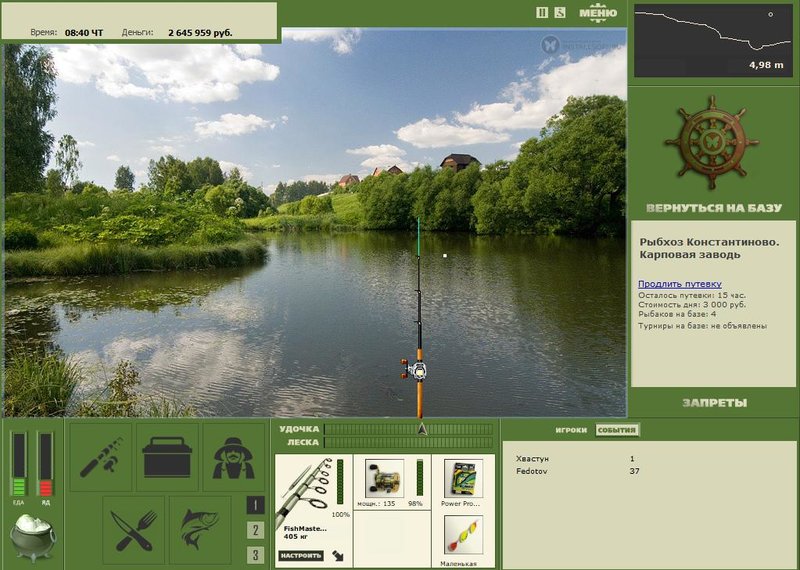The width and height of the screenshot is (800, 570).
Task: Select the FishMaster rod thumbnail
Action: 304,491
